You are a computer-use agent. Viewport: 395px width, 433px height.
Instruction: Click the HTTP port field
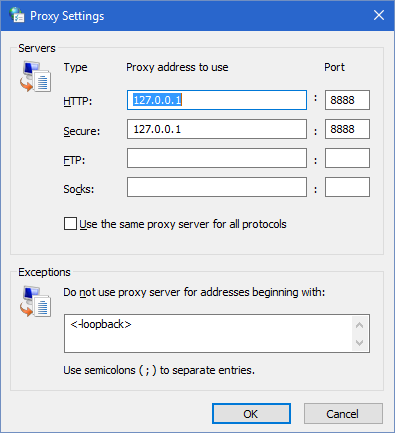347,100
